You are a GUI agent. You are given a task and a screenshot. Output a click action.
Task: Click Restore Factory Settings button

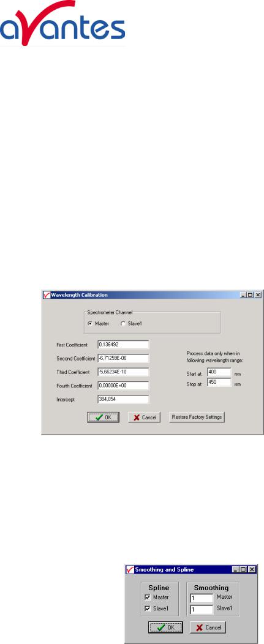pyautogui.click(x=197, y=417)
